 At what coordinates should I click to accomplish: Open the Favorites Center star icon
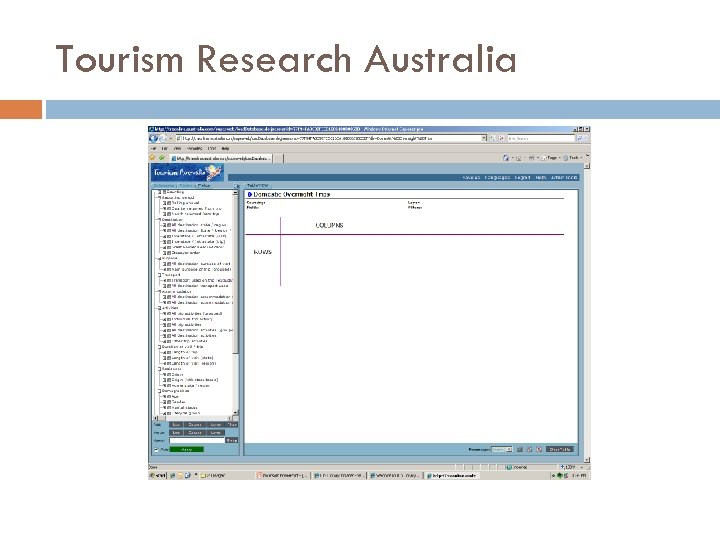pos(152,158)
